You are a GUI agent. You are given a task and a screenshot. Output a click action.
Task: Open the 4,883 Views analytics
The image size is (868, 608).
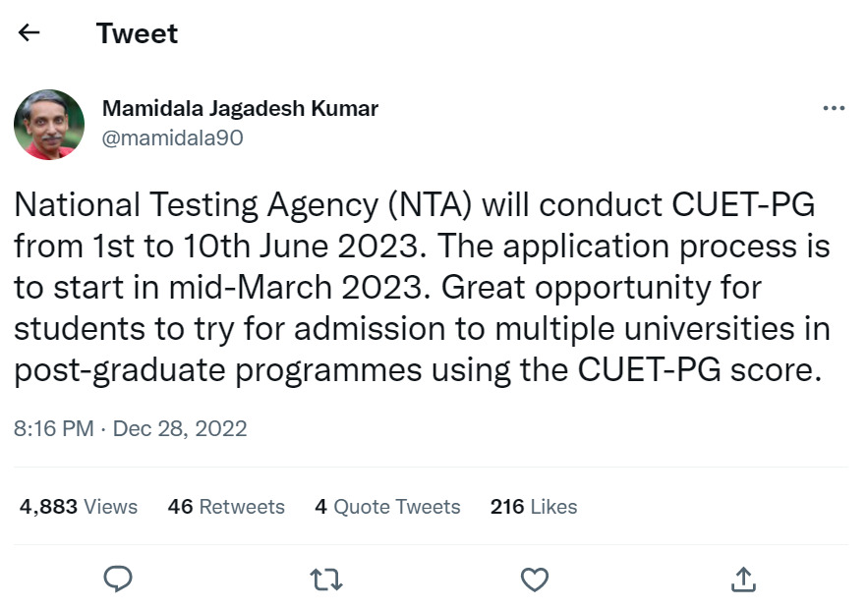click(x=79, y=507)
